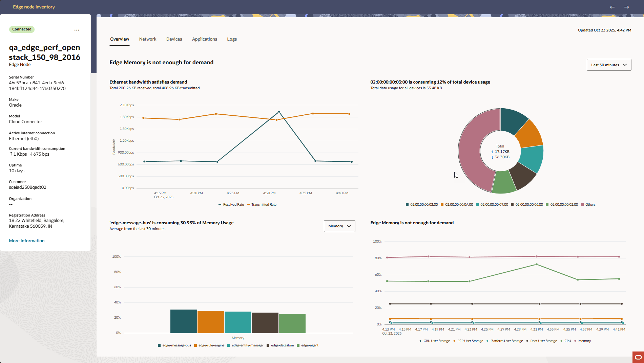Navigate forward using the right arrow icon
644x363 pixels.
tap(626, 7)
